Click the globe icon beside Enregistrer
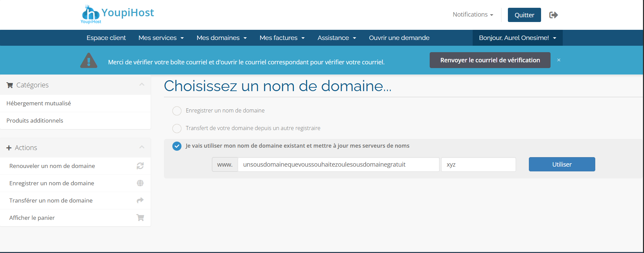This screenshot has width=644, height=253. [x=140, y=183]
